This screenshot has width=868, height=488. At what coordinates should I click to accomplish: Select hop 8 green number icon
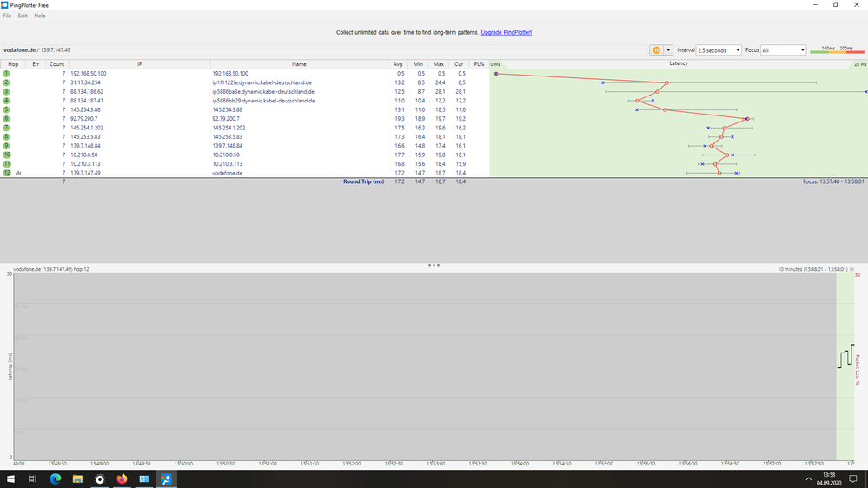[x=7, y=136]
